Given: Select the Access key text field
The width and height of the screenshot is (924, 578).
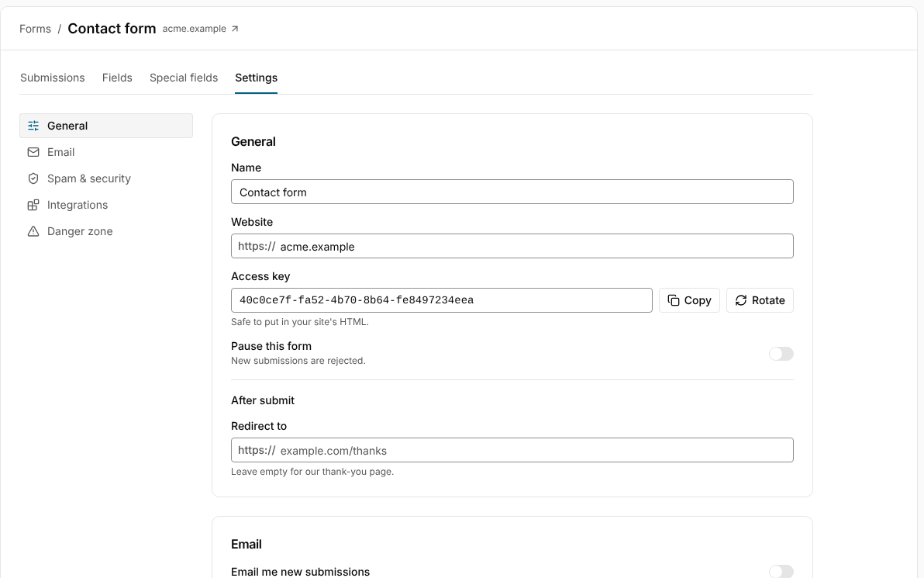Looking at the screenshot, I should click(441, 300).
